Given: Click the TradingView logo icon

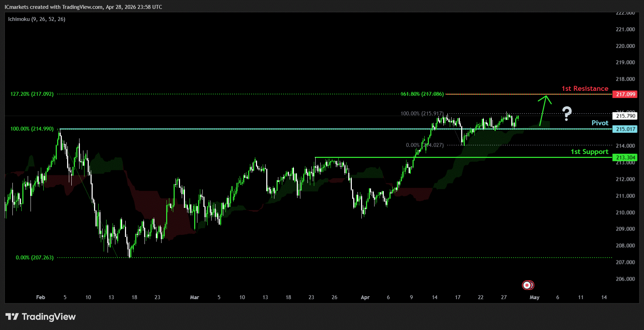Looking at the screenshot, I should click(12, 317).
